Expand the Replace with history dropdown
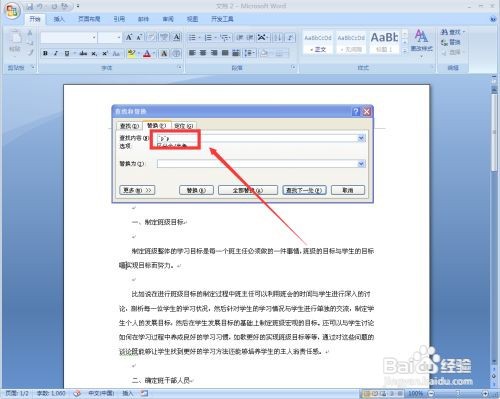 point(361,164)
